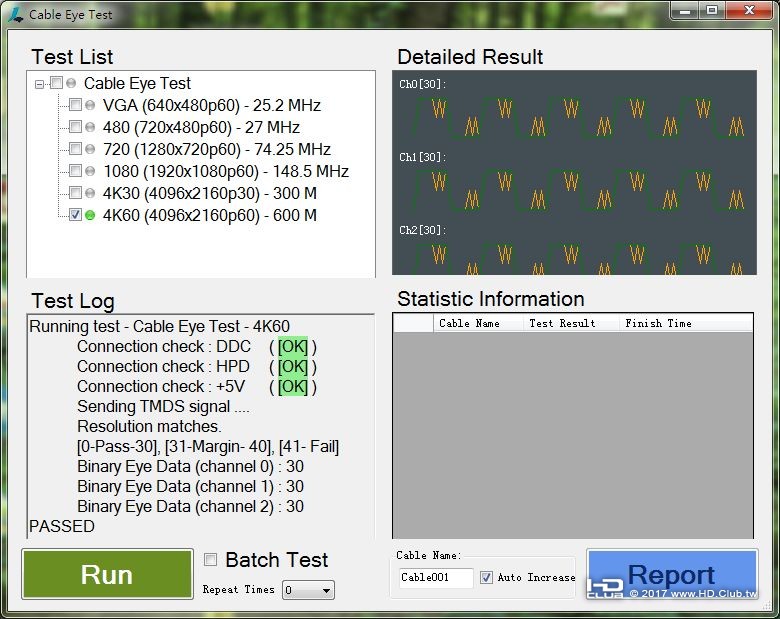This screenshot has height=619, width=780.
Task: Collapse the Cable Eye Test tree node
Action: click(x=39, y=84)
